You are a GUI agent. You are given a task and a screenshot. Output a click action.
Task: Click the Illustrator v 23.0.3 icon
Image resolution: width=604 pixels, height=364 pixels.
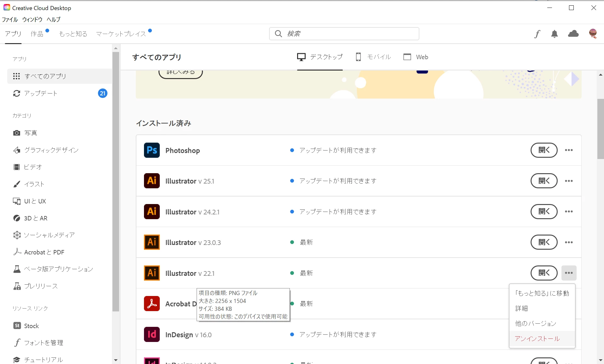coord(152,242)
